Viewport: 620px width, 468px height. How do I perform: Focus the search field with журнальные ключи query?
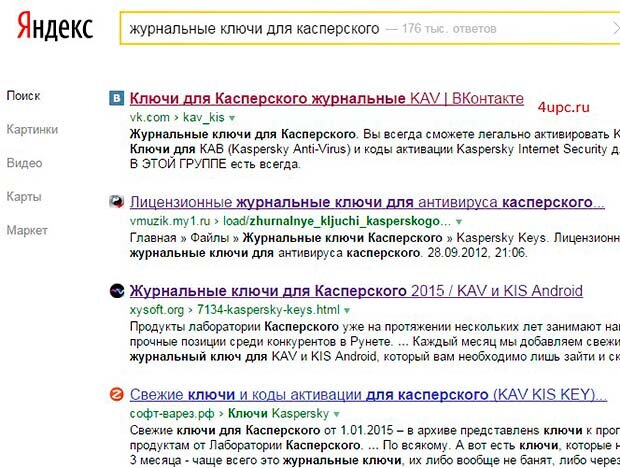[368, 28]
